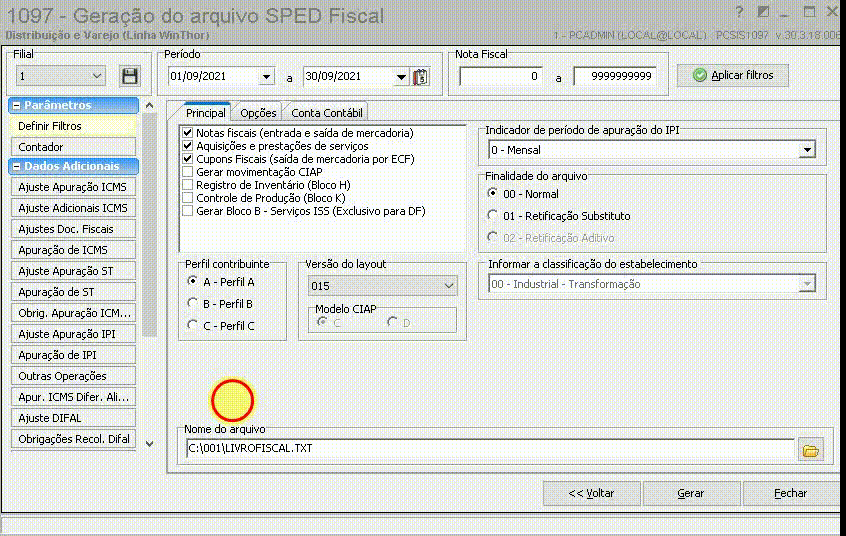Open Apuração de ICMS

73,250
